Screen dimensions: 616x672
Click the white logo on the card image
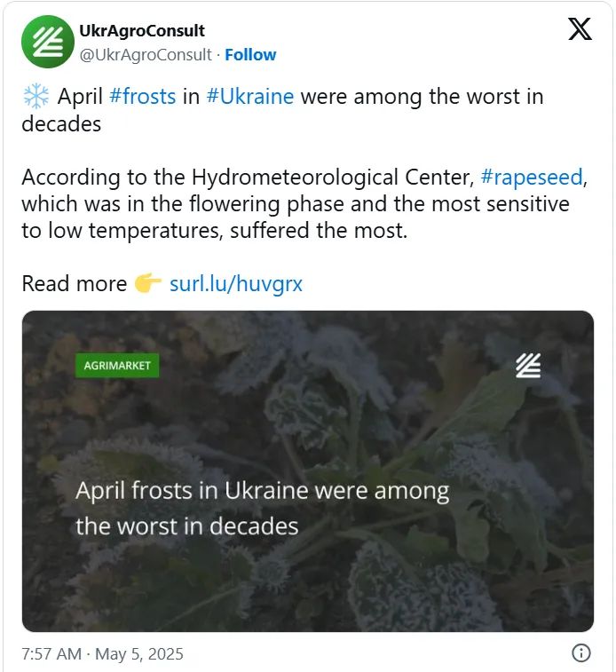coord(529,365)
